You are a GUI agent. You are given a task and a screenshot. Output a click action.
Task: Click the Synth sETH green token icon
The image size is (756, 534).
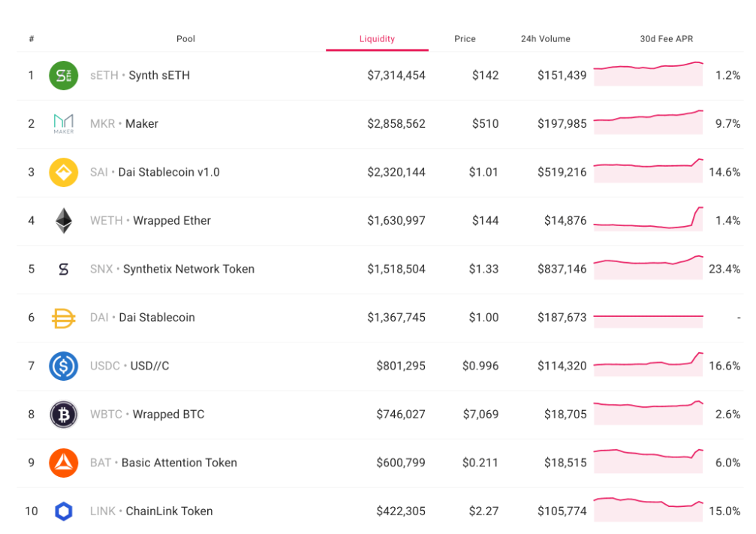(64, 75)
